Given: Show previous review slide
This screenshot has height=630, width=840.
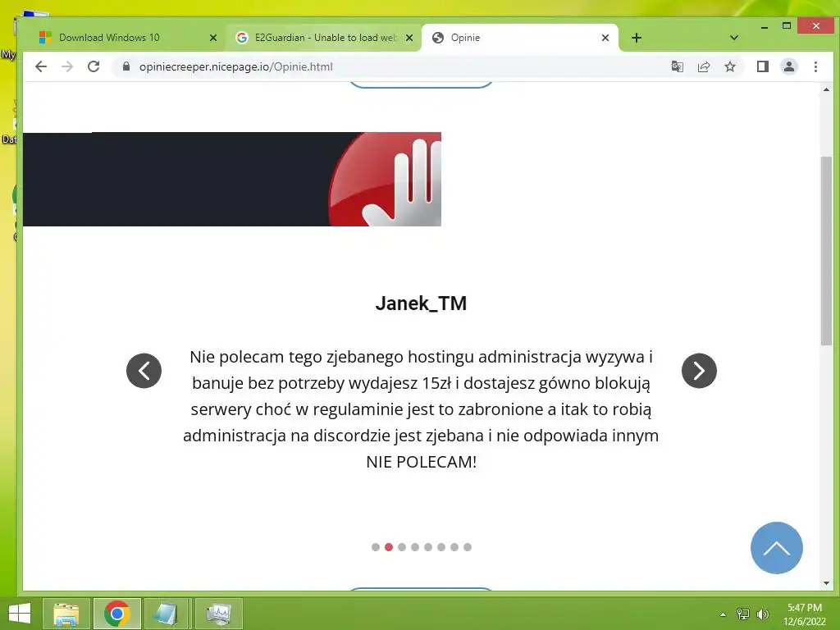Looking at the screenshot, I should (144, 371).
